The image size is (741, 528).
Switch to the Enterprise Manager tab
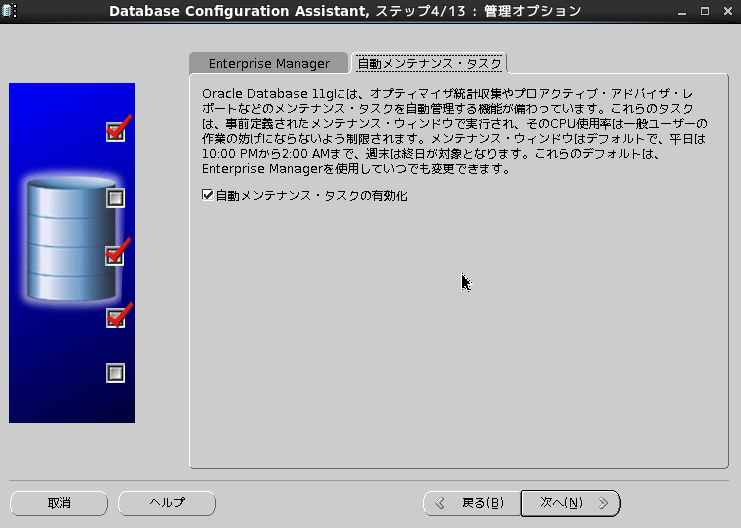[268, 63]
